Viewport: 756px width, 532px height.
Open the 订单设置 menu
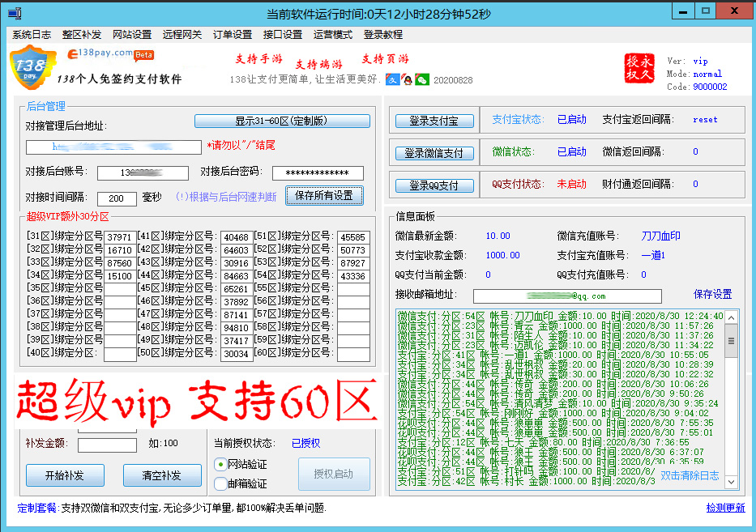coord(233,35)
